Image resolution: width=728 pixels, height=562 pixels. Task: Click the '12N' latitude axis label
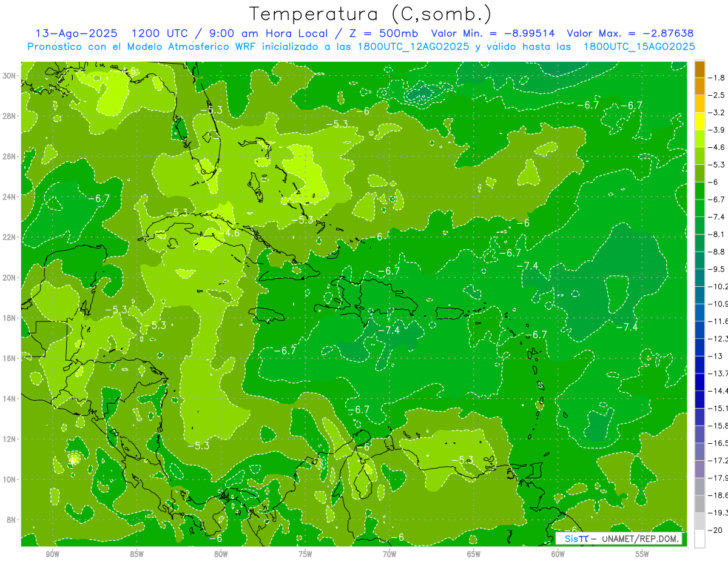(10, 439)
